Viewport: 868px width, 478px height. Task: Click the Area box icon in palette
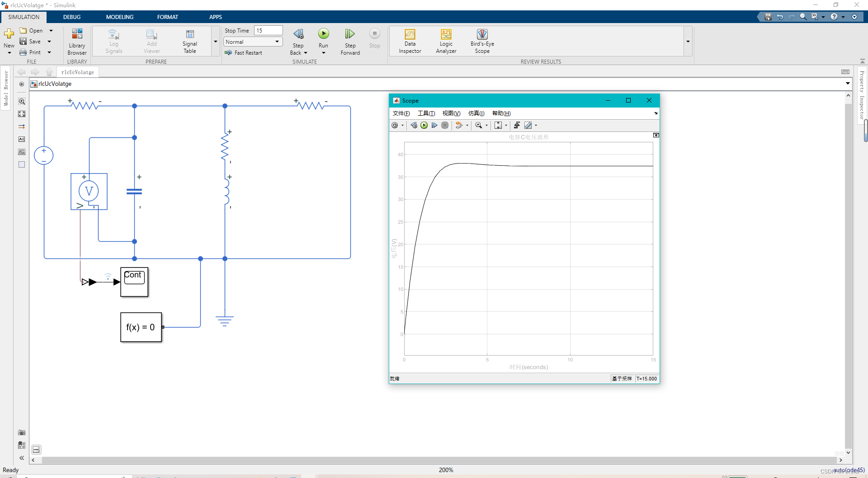(x=22, y=164)
